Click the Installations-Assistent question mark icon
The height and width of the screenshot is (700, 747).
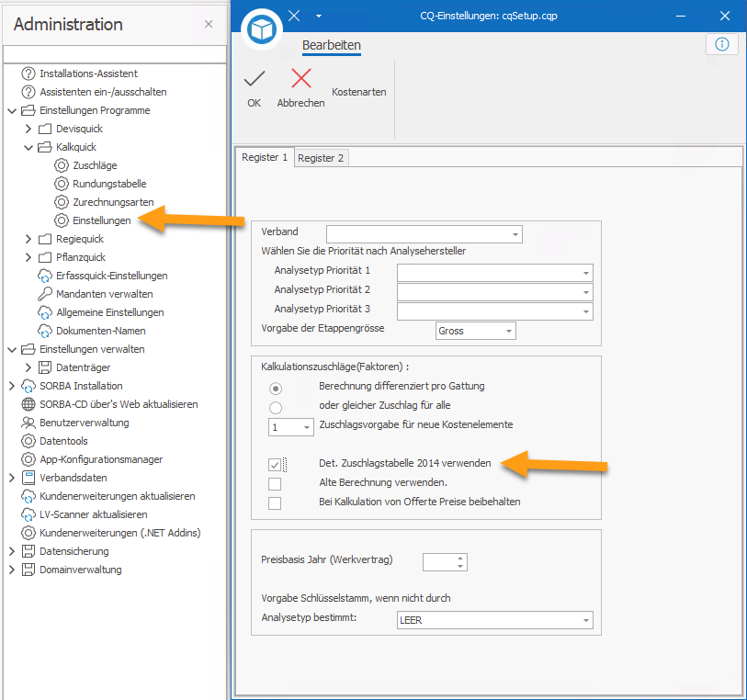point(28,73)
